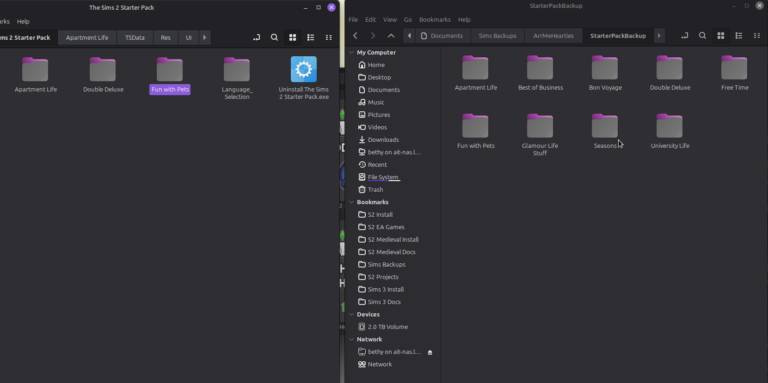Open Help menu in left window

tap(23, 22)
